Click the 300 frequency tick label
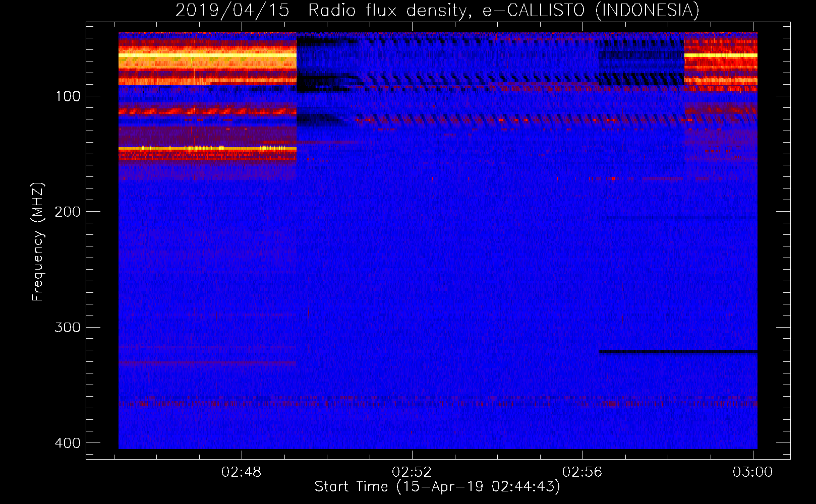 [68, 328]
